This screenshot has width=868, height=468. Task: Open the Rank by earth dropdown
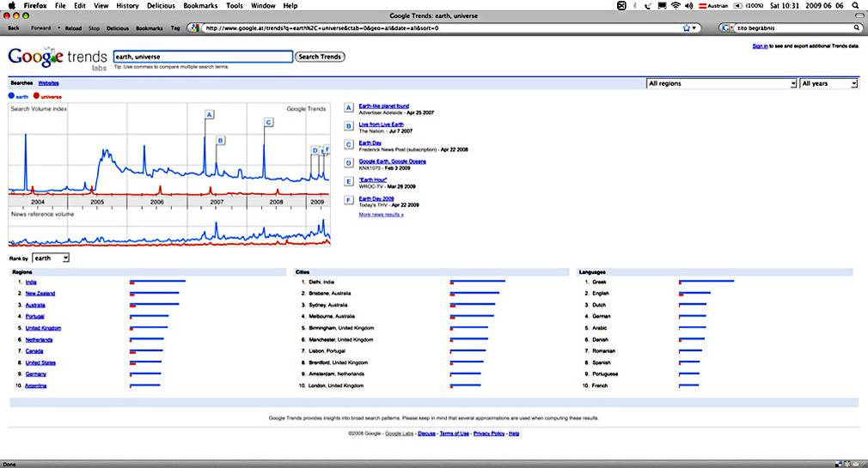pos(51,258)
